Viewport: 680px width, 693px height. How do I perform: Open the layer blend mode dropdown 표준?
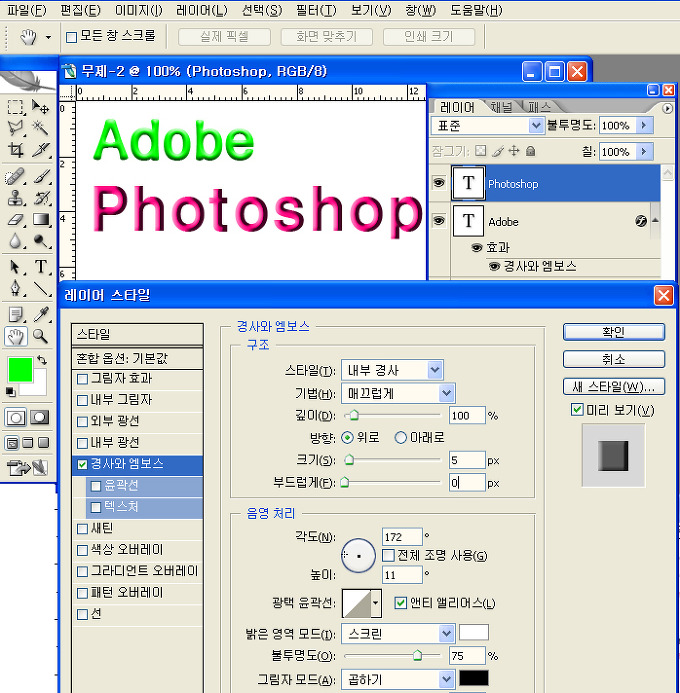point(487,126)
